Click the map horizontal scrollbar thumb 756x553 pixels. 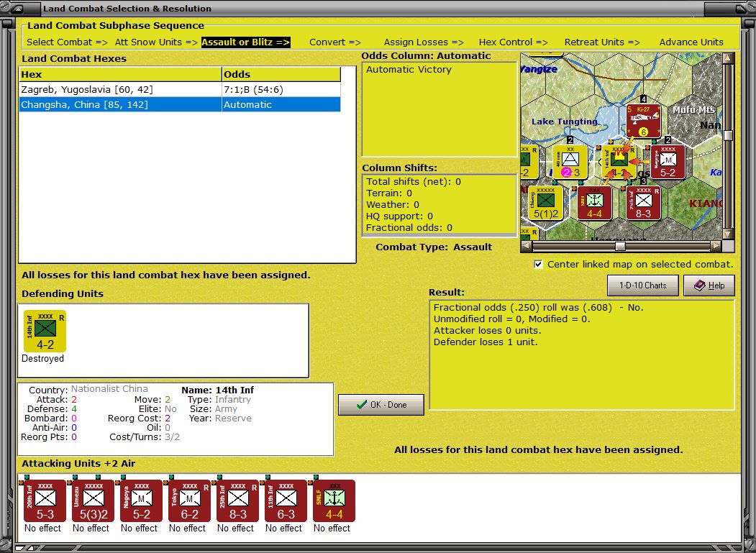620,247
